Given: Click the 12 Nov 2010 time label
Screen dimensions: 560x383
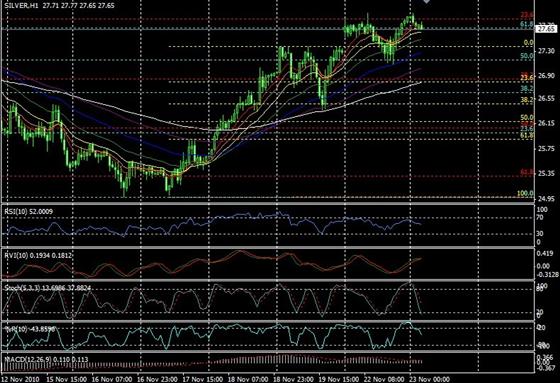Looking at the screenshot, I should pos(20,379).
